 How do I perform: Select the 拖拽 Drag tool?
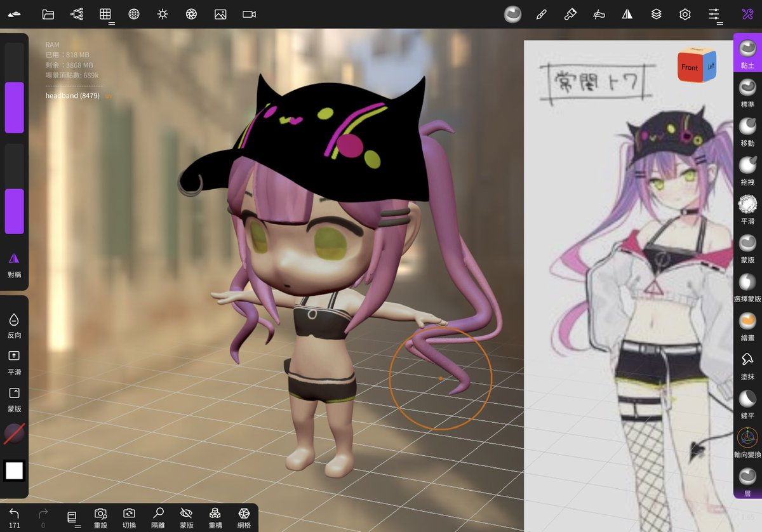747,170
